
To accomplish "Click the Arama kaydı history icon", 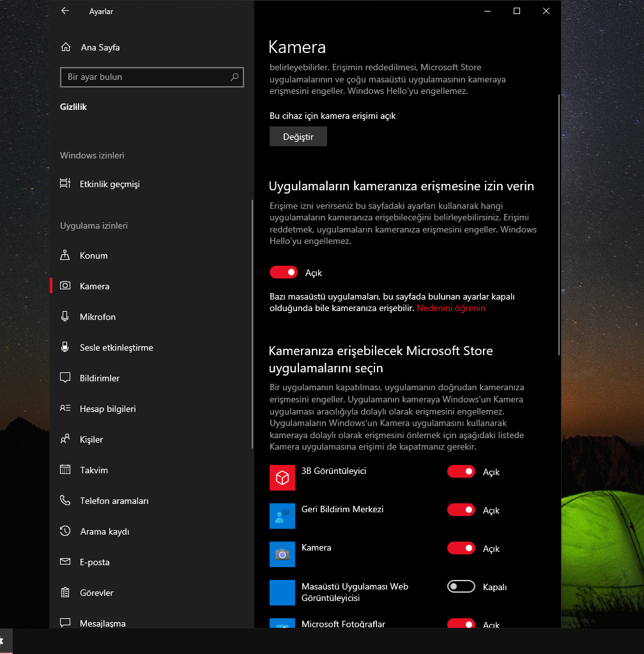I will pos(65,531).
